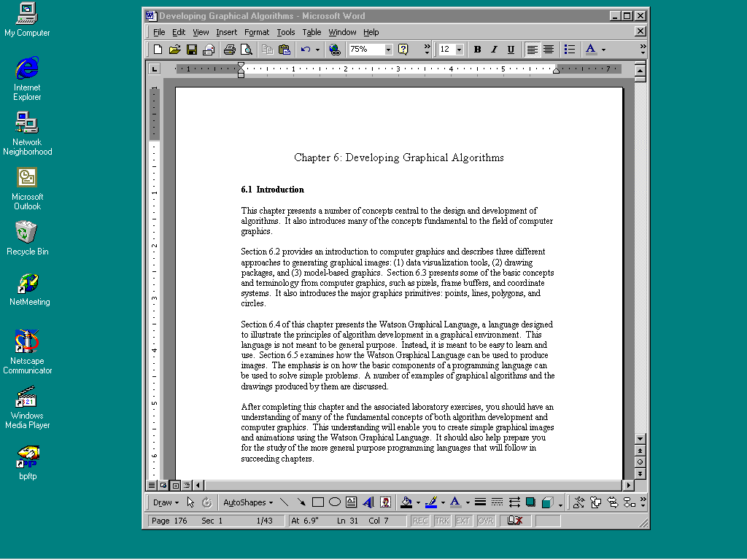The image size is (747, 560).
Task: Apply Fill Color paint bucket swatch
Action: coord(406,502)
